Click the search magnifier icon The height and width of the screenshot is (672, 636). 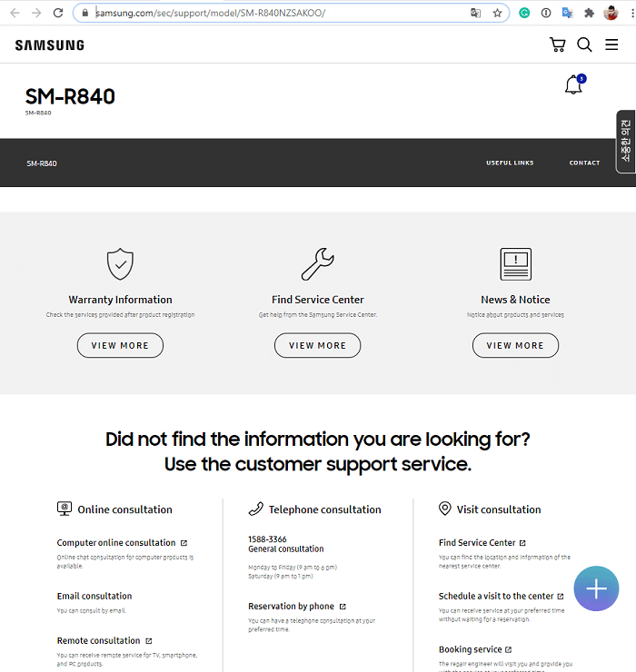coord(584,44)
